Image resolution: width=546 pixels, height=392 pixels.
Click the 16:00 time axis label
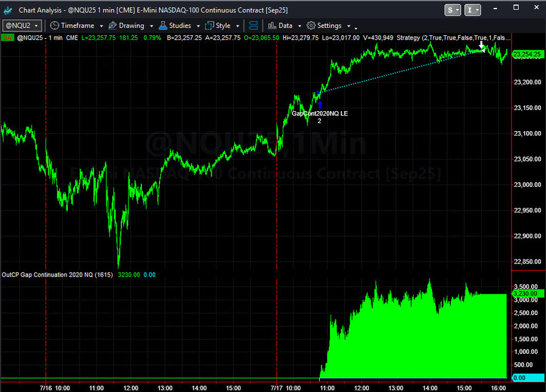coord(498,388)
